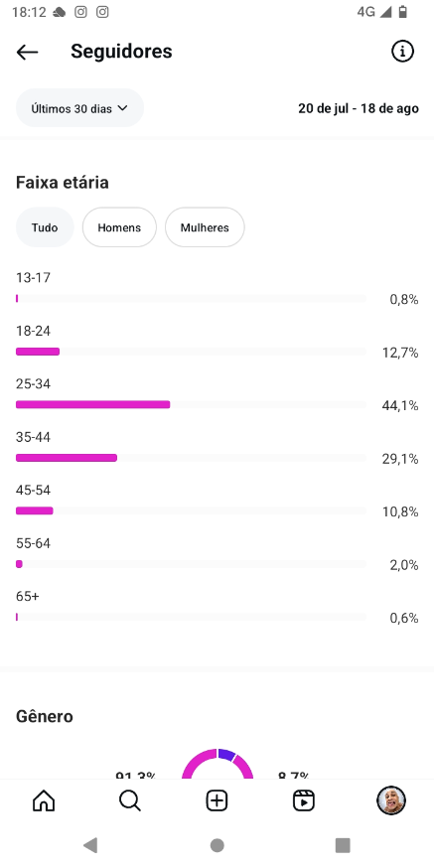The height and width of the screenshot is (868, 434).
Task: Expand the Últimos 30 dias dropdown
Action: [79, 108]
